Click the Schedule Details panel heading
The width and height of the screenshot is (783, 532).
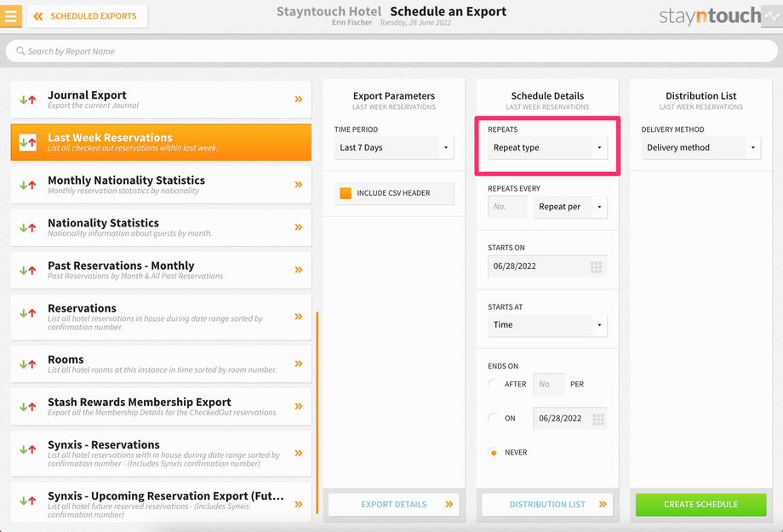[547, 96]
